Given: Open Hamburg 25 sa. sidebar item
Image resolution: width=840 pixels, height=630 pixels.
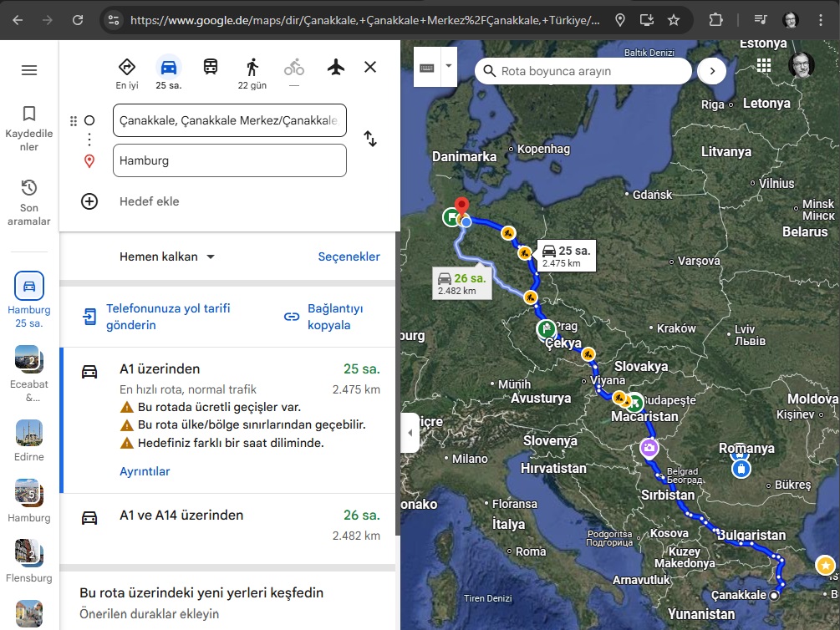Looking at the screenshot, I should point(29,300).
